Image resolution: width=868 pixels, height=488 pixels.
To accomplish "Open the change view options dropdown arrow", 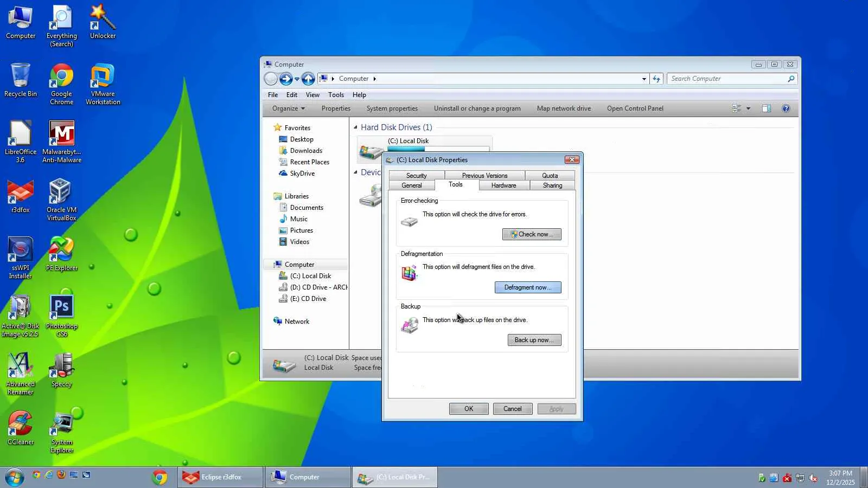I will 748,108.
